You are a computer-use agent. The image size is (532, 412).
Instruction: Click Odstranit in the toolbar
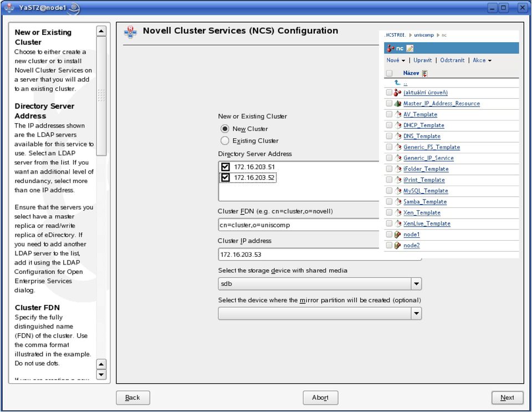coord(452,60)
